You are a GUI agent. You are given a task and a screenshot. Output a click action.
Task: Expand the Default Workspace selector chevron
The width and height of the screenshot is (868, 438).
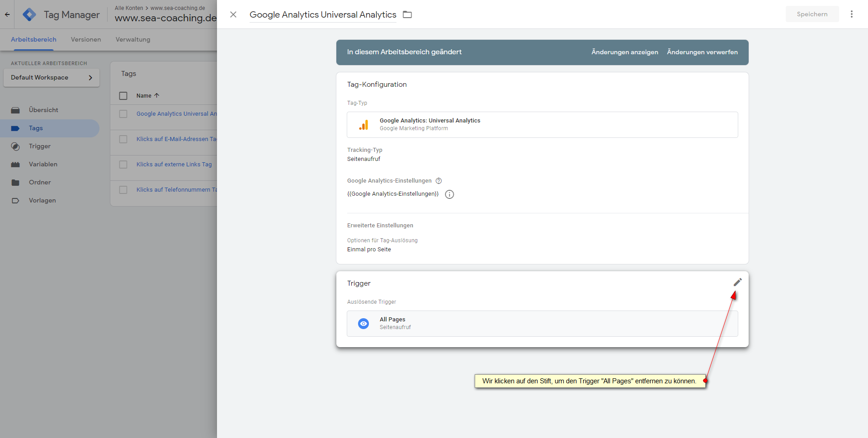tap(90, 78)
